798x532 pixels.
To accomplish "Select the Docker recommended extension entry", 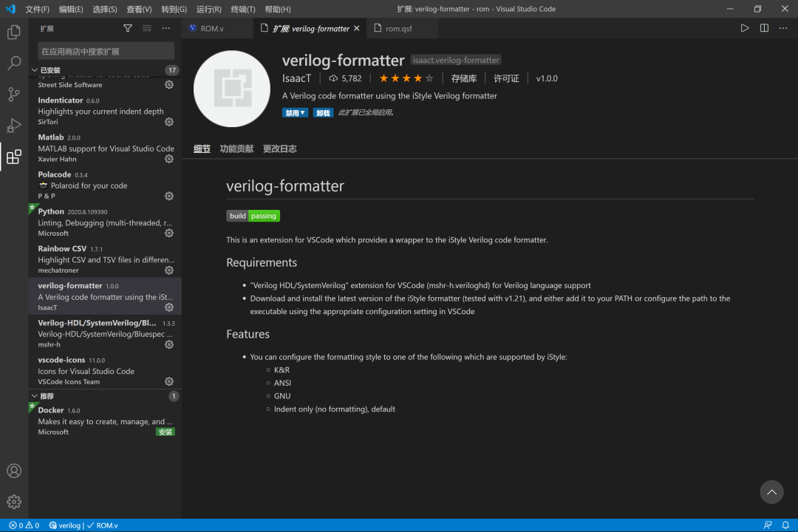I will [105, 421].
